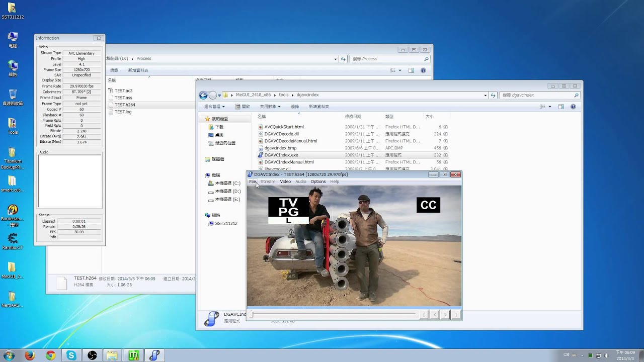Image resolution: width=644 pixels, height=362 pixels.
Task: Select 本機磁碟 (C:) in the navigation pane
Action: [x=228, y=183]
